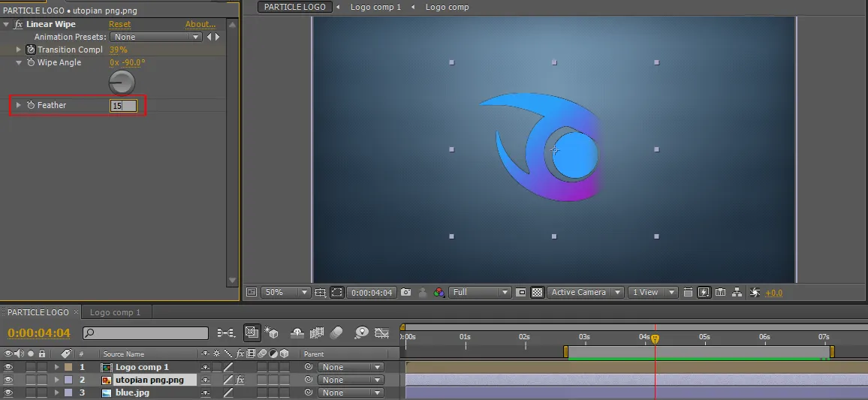Toggle the Linear Wipe fx effect switch
This screenshot has height=400, width=868.
tap(18, 24)
